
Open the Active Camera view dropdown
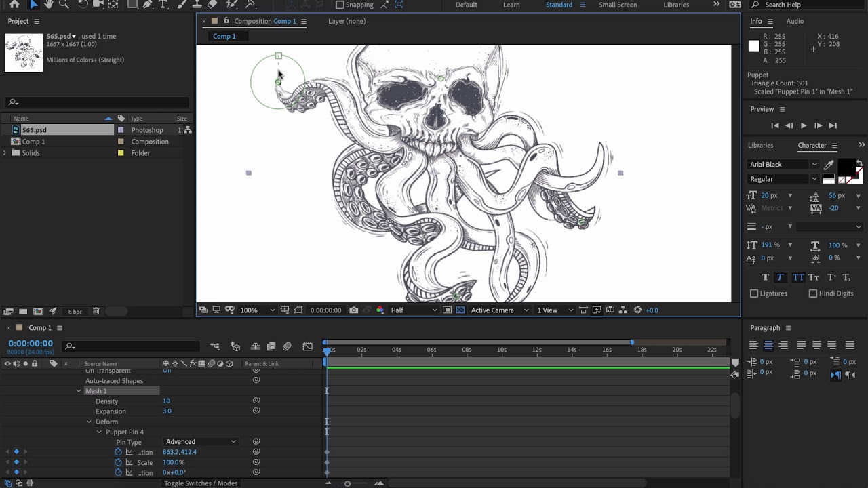pos(499,310)
